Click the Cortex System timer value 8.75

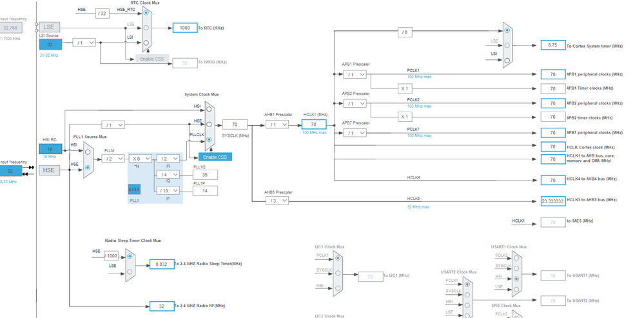coord(553,45)
